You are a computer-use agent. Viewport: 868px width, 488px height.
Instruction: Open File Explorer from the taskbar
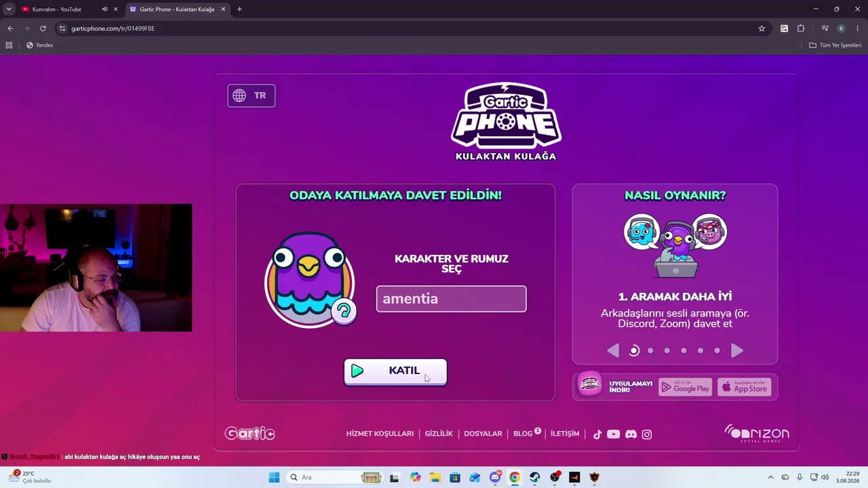point(435,477)
